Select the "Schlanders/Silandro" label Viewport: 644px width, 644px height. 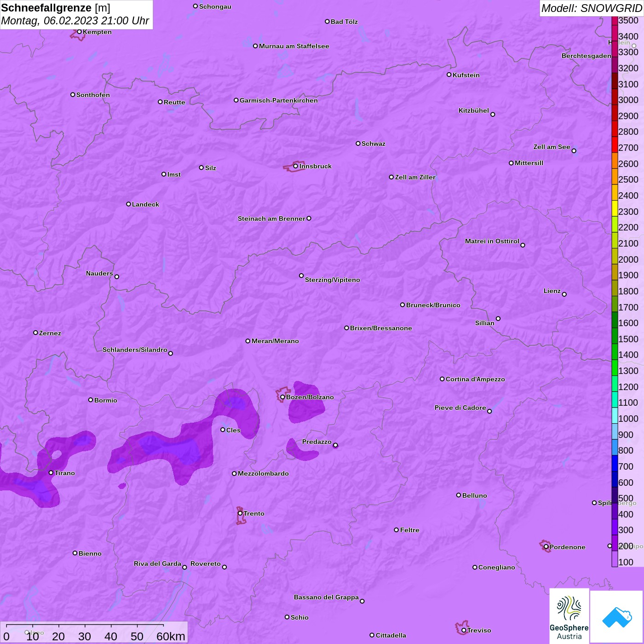coord(135,350)
